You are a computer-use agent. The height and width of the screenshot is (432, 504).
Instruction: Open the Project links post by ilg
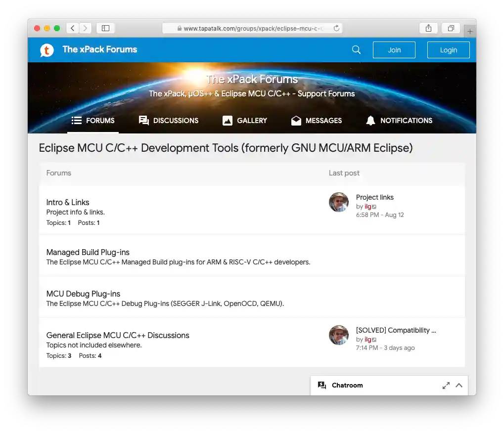[374, 197]
